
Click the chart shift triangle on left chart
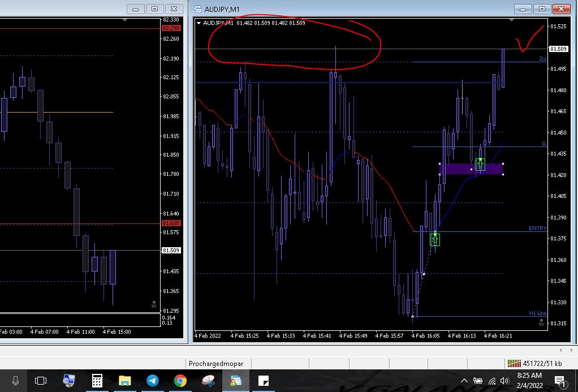(x=124, y=20)
